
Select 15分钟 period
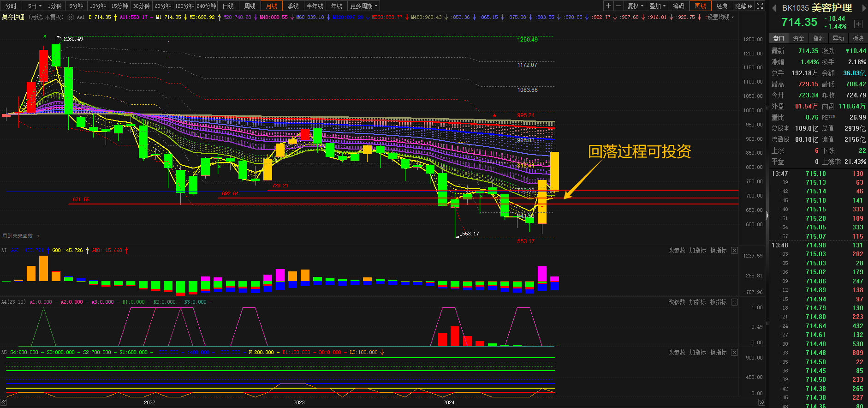[x=120, y=6]
